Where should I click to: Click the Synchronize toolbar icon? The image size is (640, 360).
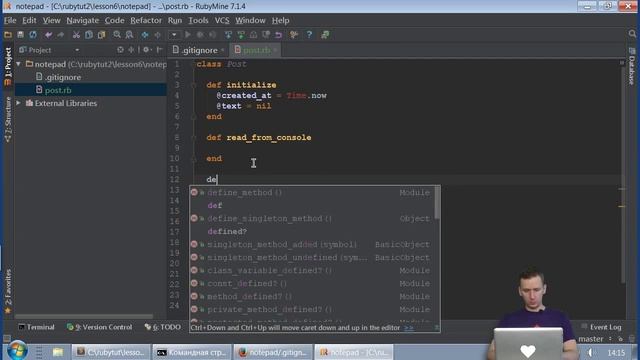tap(33, 35)
